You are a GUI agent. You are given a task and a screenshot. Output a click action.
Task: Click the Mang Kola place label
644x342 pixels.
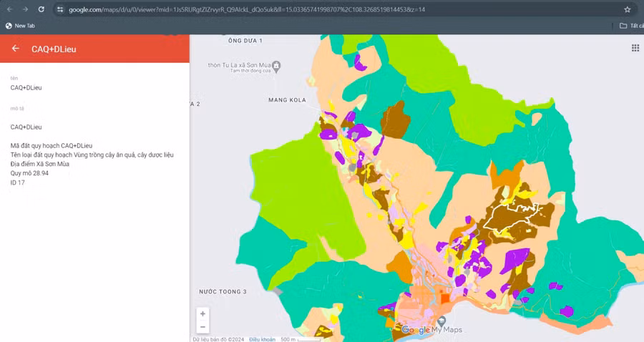[x=287, y=99]
